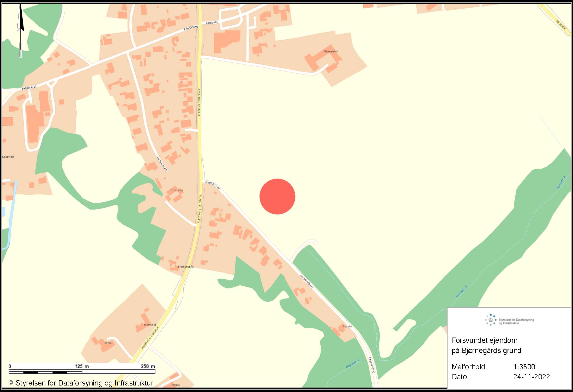Click the BROGADE road label
This screenshot has width=573, height=392.
(561, 25)
